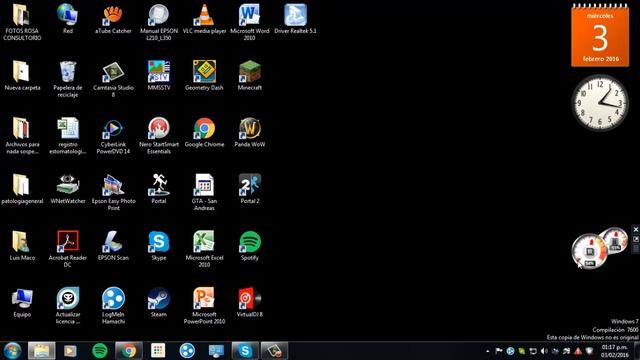
Task: Select the Camtasia Studio 8 shortcut
Action: [x=113, y=79]
